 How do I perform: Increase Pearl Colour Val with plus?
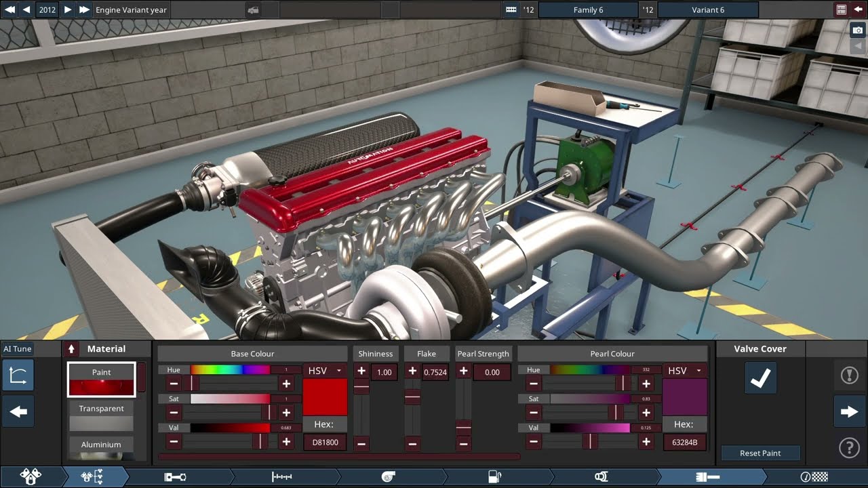click(646, 442)
